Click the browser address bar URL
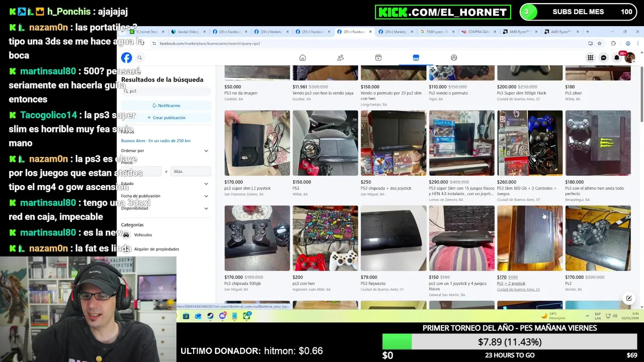 [x=210, y=43]
